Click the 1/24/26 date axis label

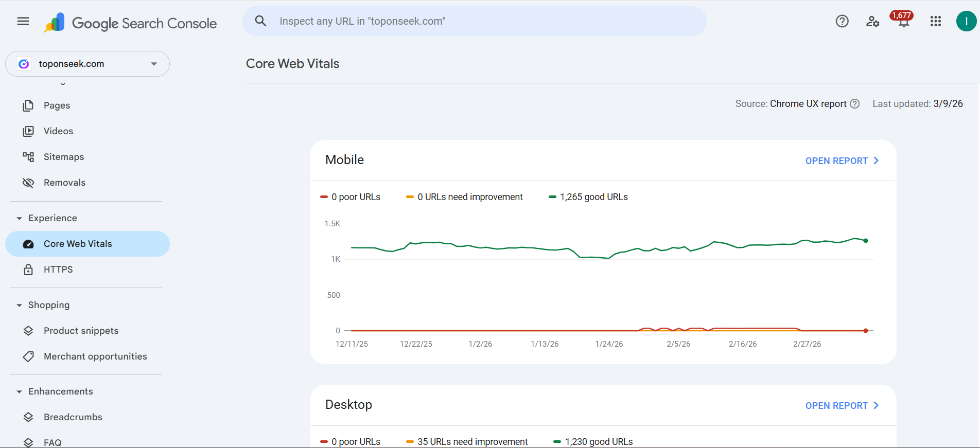(x=609, y=344)
